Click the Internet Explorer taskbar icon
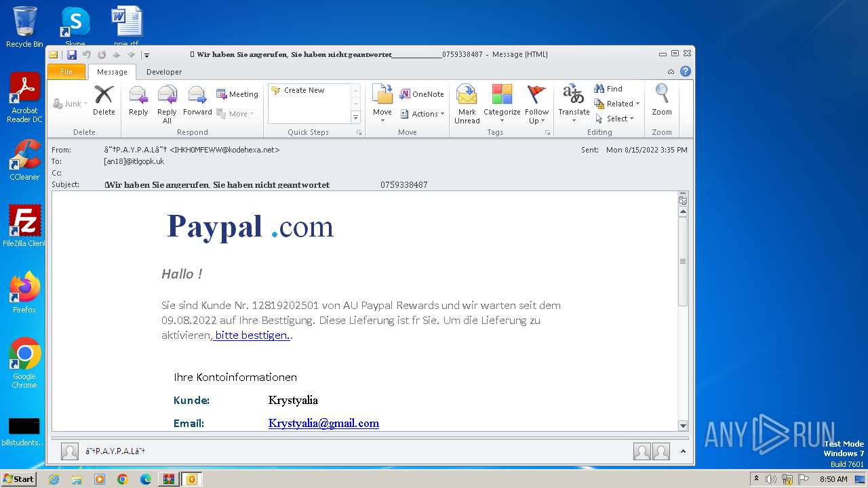The image size is (868, 488). tap(54, 479)
